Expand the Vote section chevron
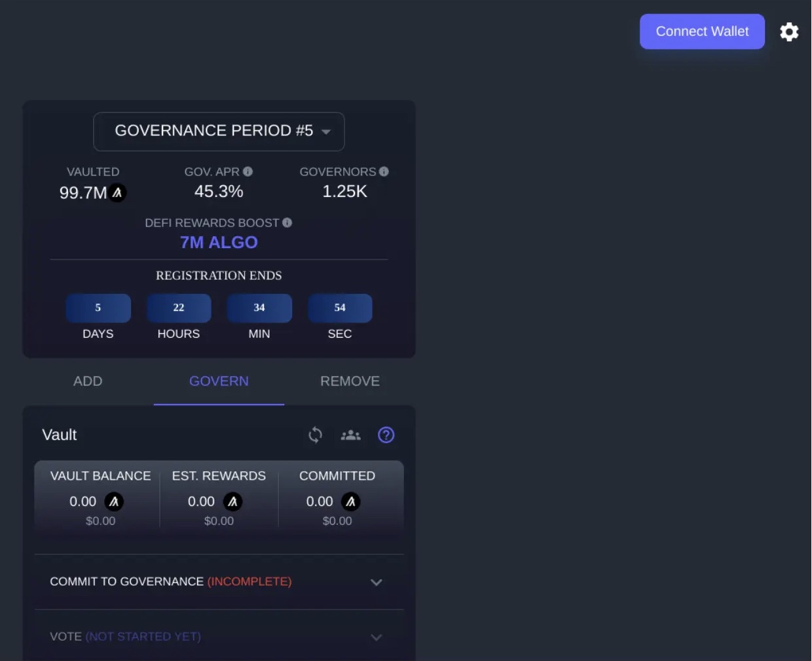812x661 pixels. (376, 637)
